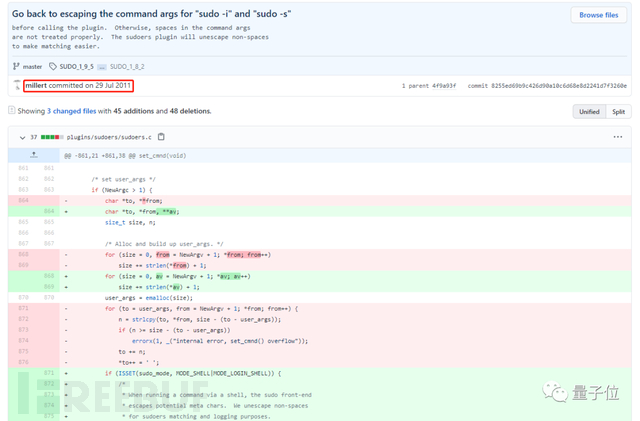Click the git branch icon beside master
The height and width of the screenshot is (421, 640).
coord(16,66)
